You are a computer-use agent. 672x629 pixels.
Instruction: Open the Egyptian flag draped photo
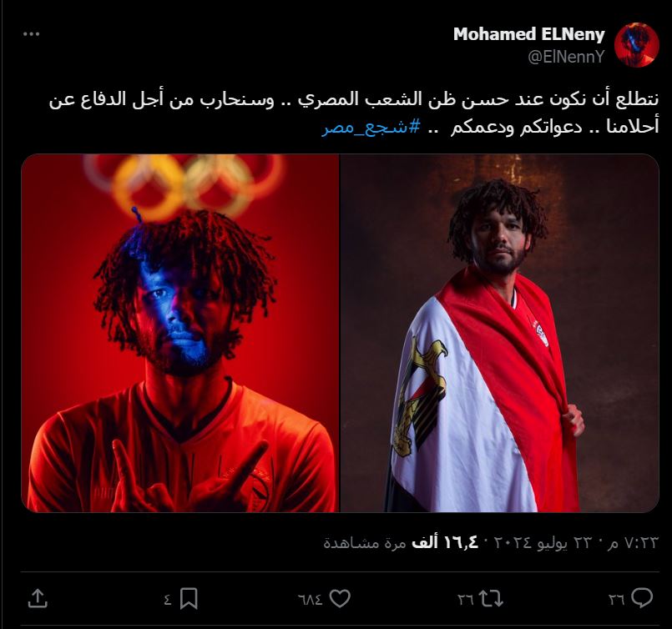click(500, 333)
